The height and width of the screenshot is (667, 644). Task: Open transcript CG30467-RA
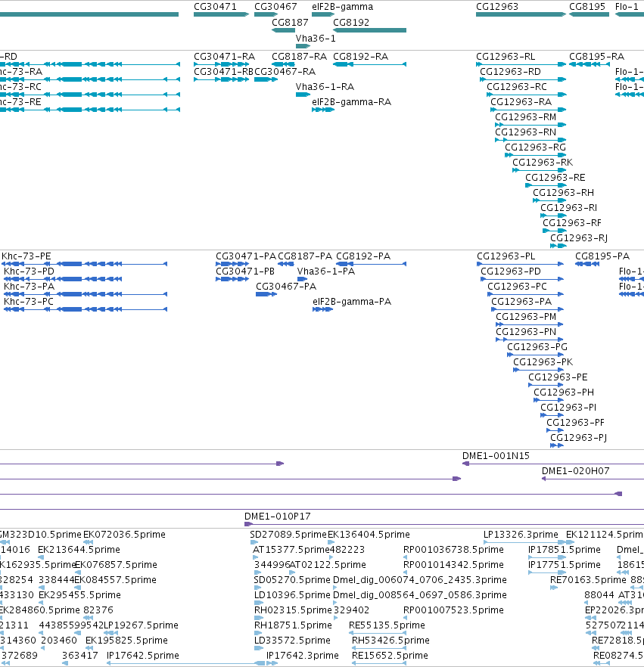click(285, 72)
